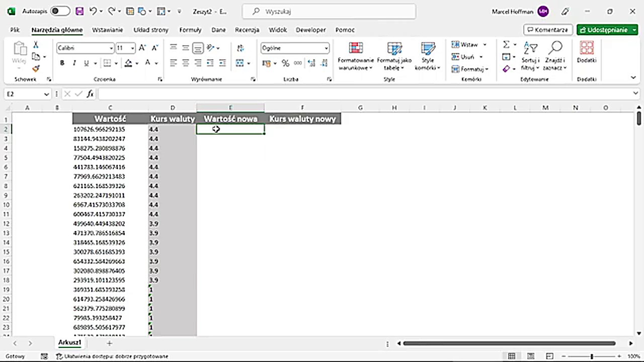The width and height of the screenshot is (644, 362).
Task: Open Formatowanie warunkowe menu
Action: click(x=356, y=56)
